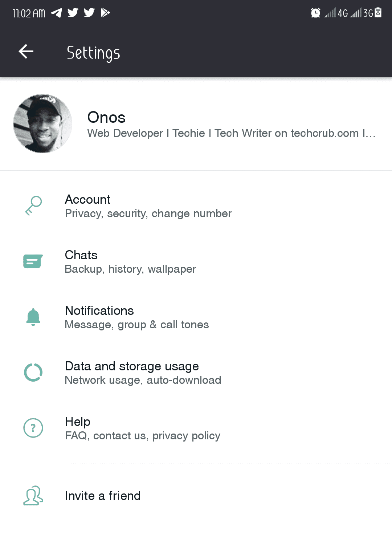Screen dimensions: 392x549
Task: Tap the Notifications bell icon
Action: pyautogui.click(x=33, y=317)
